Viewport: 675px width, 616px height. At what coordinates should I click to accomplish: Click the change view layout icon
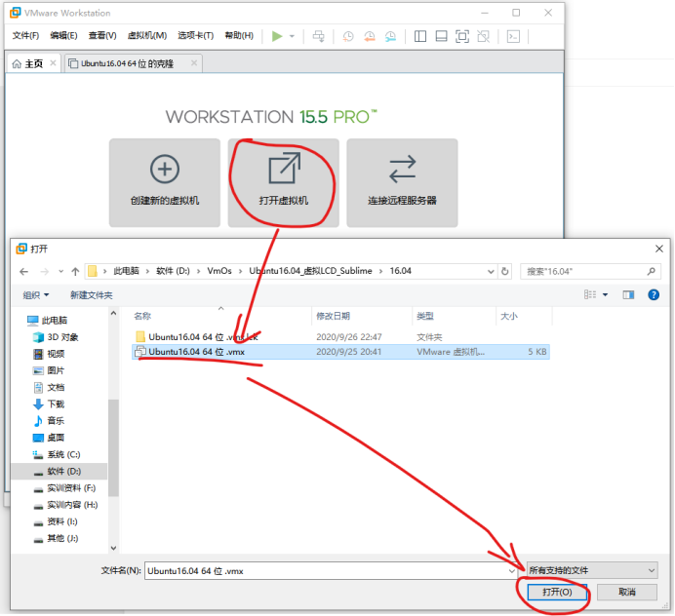(590, 294)
